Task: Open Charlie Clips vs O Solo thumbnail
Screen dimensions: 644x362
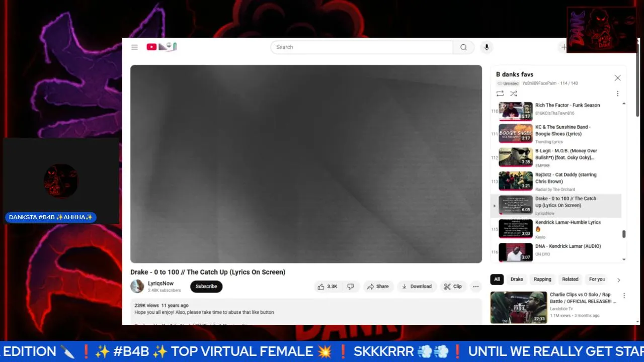Action: coord(518,307)
